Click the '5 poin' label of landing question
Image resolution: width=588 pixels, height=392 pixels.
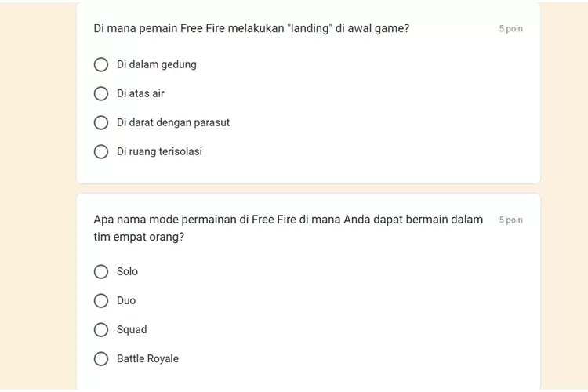click(510, 29)
